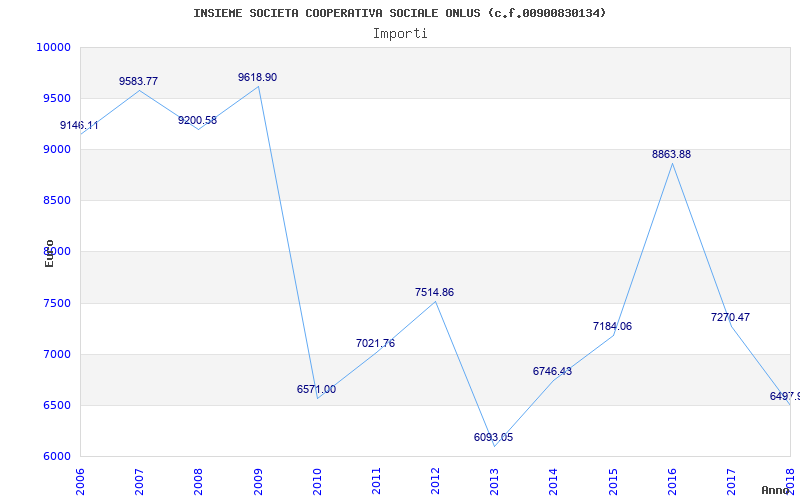Viewport: 800px width, 500px height.
Task: Click the 8500 y-axis tick label
Action: (56, 201)
